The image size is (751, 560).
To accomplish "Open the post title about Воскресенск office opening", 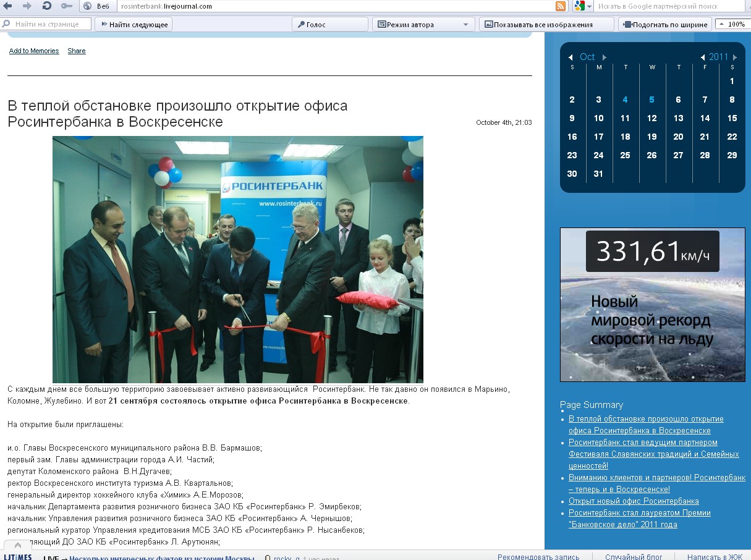I will [x=177, y=114].
